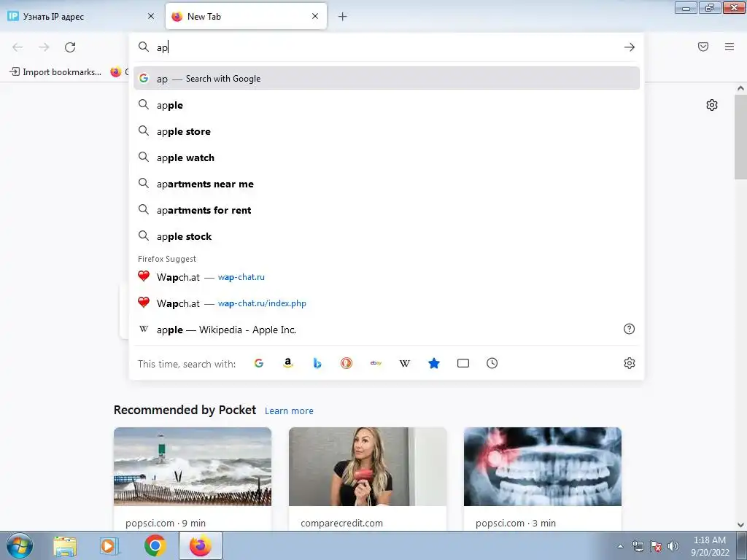Click Firefox taskbar icon
The image size is (747, 560).
tap(200, 545)
